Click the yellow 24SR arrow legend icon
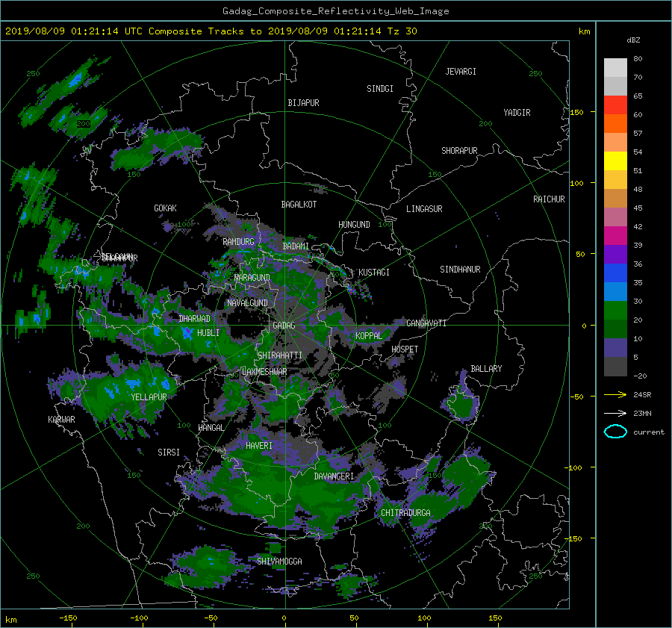This screenshot has height=628, width=672. pyautogui.click(x=615, y=394)
